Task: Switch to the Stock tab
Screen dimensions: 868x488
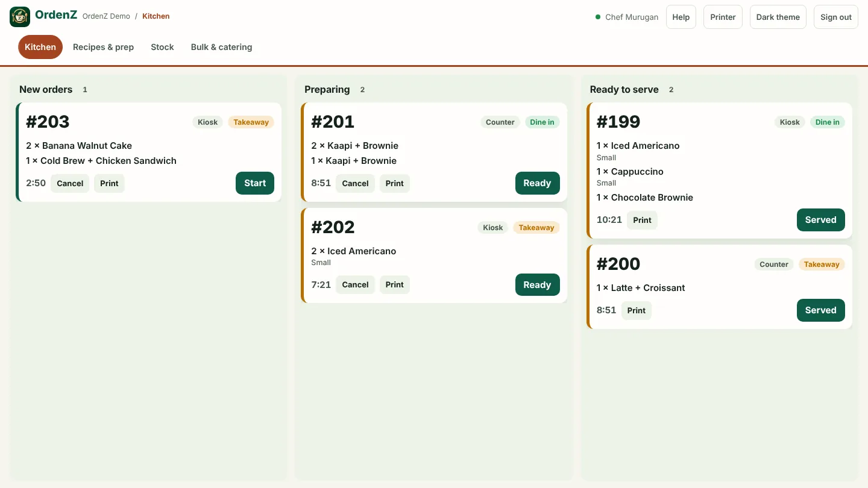Action: [x=162, y=47]
